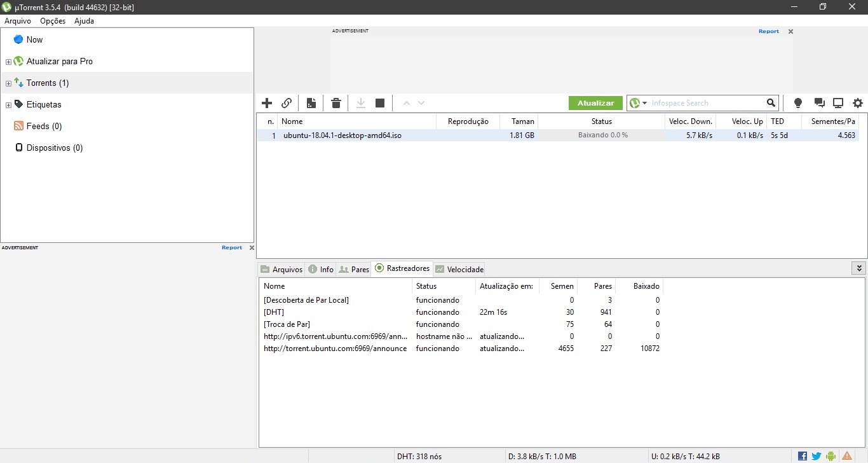Click the search magnifier icon

771,103
